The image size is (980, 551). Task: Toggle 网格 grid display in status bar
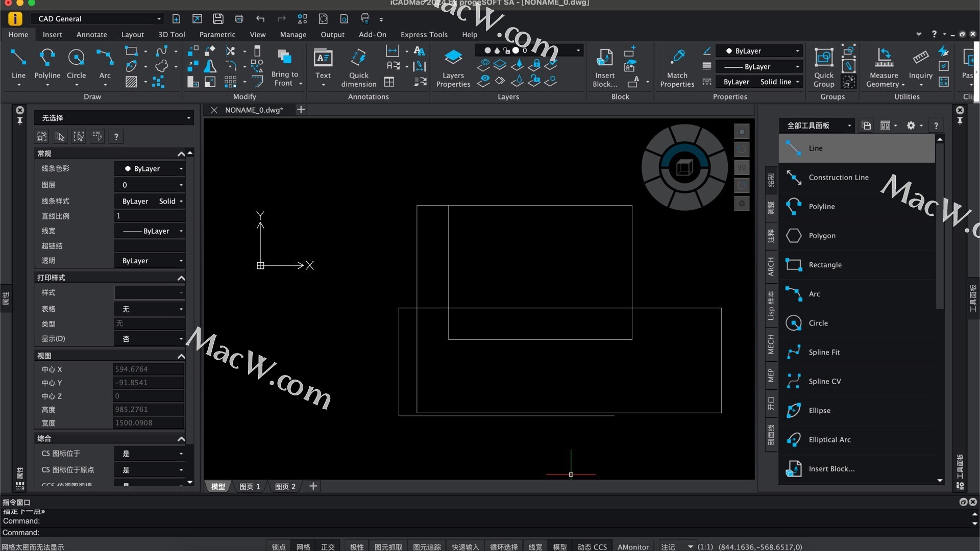(303, 547)
